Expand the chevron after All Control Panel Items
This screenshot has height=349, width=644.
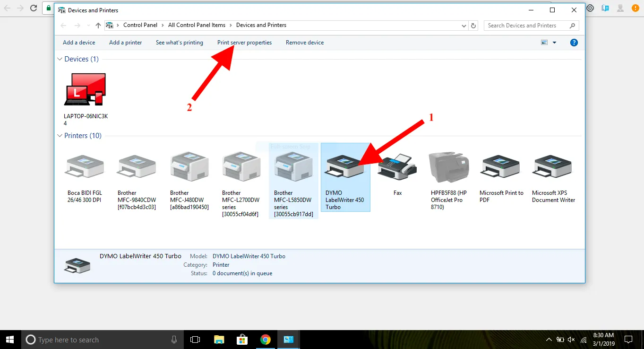(x=231, y=26)
